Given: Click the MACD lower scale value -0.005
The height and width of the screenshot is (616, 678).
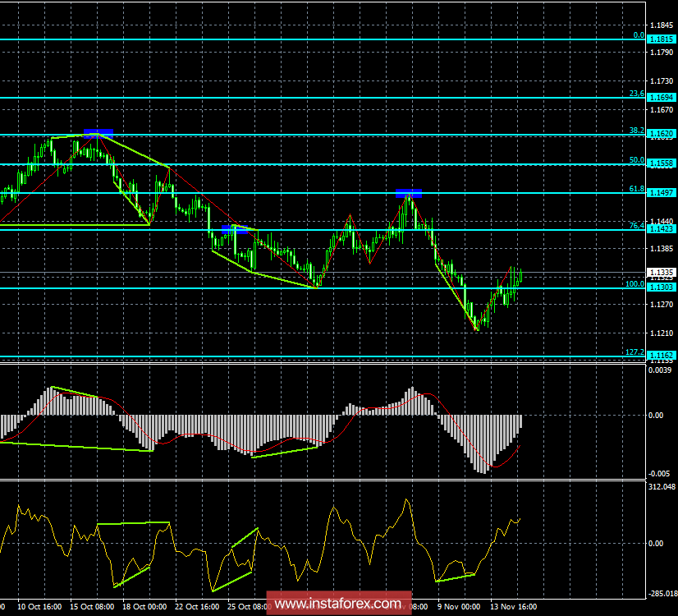Looking at the screenshot, I should coord(659,474).
